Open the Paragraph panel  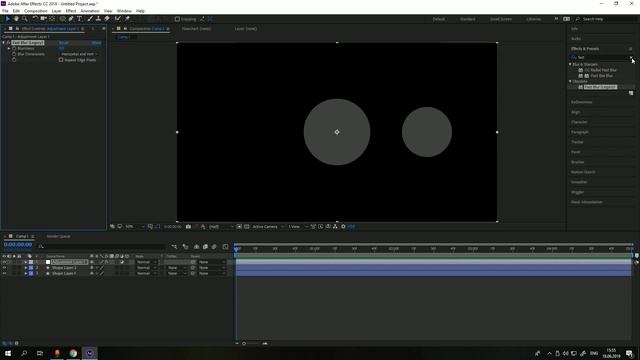click(580, 132)
